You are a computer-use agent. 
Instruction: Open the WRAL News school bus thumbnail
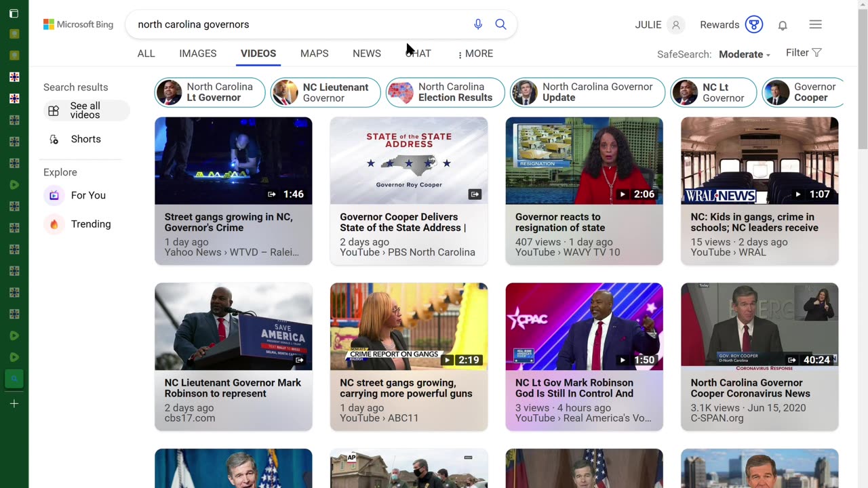pos(759,161)
